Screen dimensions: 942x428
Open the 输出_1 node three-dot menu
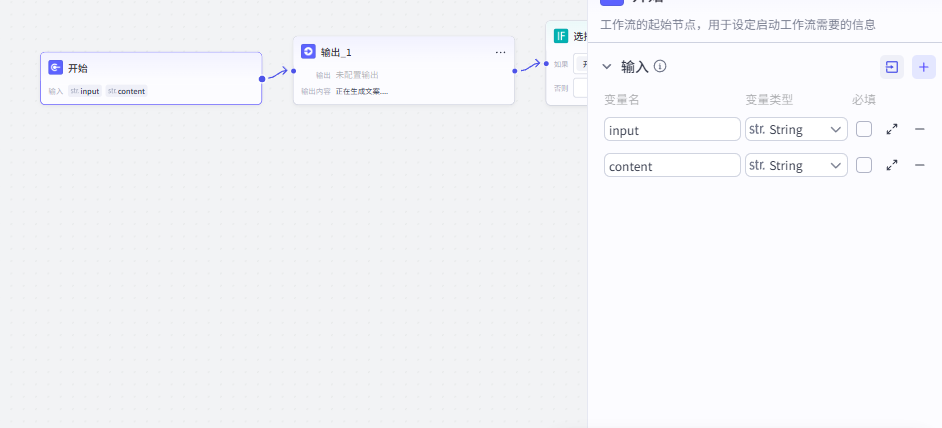click(500, 52)
